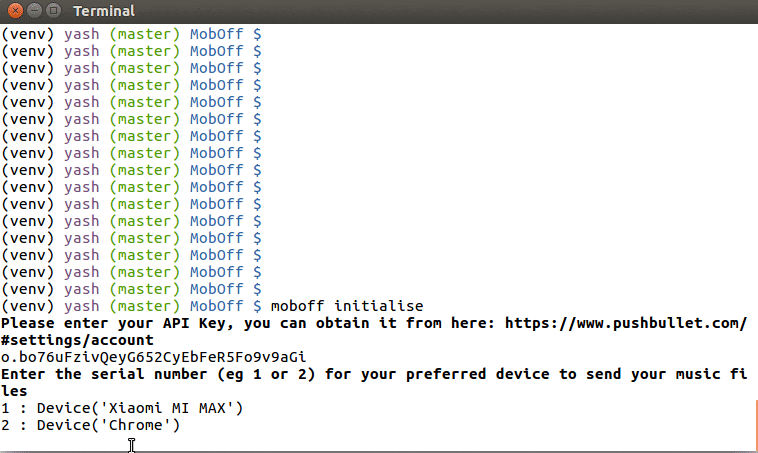Click the '(master)' branch label on command line
The image size is (758, 453).
[x=145, y=306]
